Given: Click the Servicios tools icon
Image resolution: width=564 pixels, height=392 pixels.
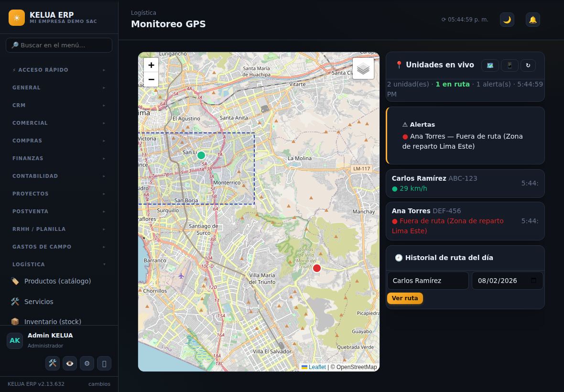Looking at the screenshot, I should tap(15, 302).
